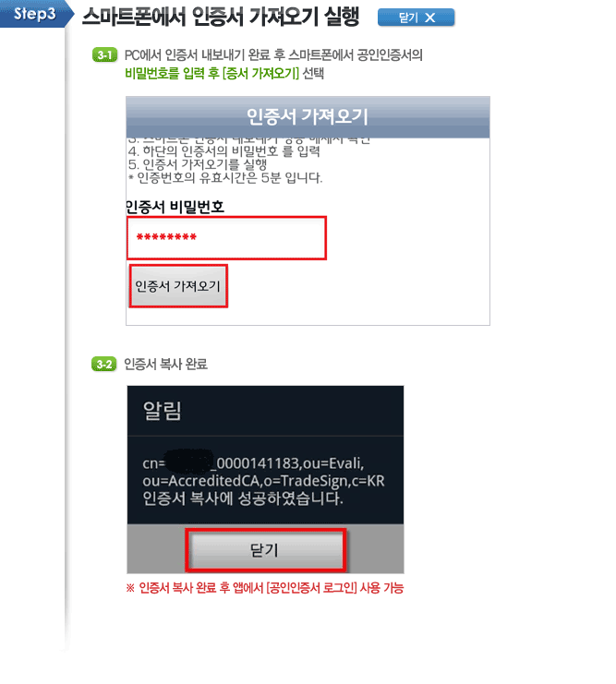
Task: Click the 인증서 가져오기 header bar
Action: point(308,117)
